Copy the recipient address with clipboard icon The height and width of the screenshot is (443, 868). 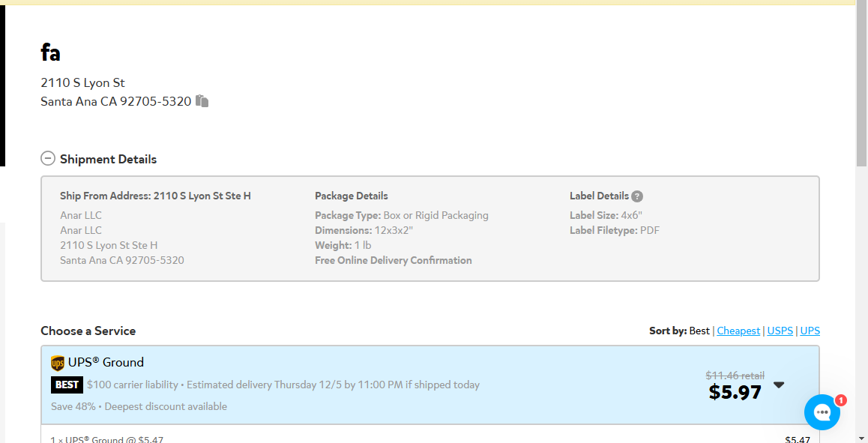tap(202, 100)
